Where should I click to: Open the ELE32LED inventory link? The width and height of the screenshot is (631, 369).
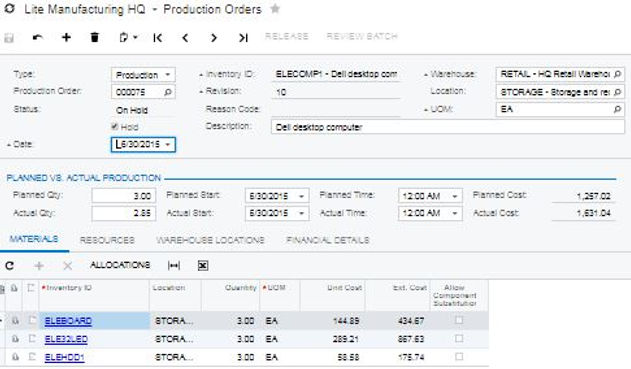[x=66, y=339]
